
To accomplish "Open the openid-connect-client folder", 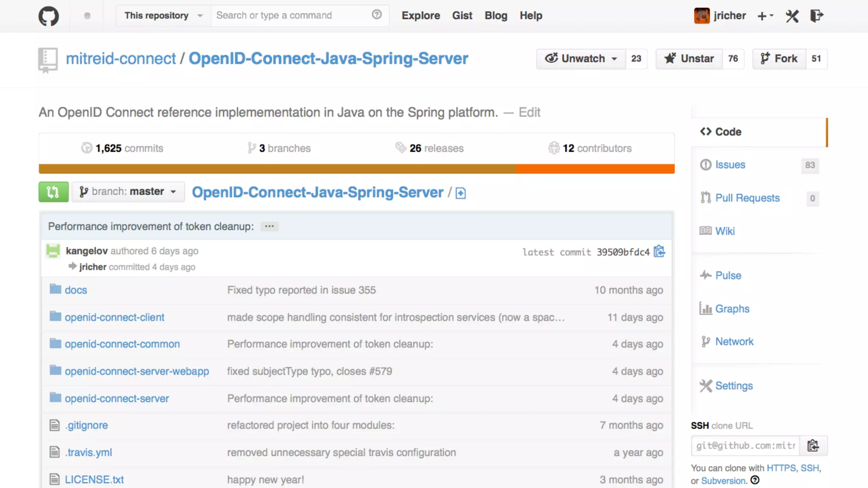I will (114, 317).
